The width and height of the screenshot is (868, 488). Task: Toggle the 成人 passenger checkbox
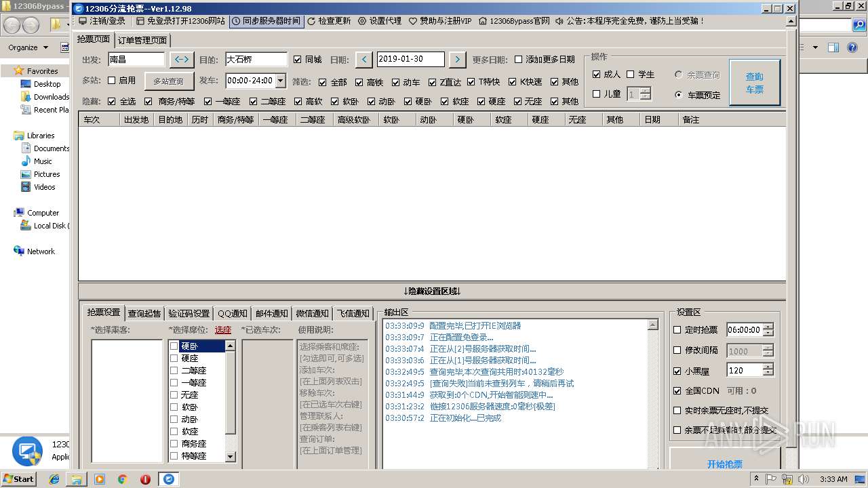(x=597, y=75)
